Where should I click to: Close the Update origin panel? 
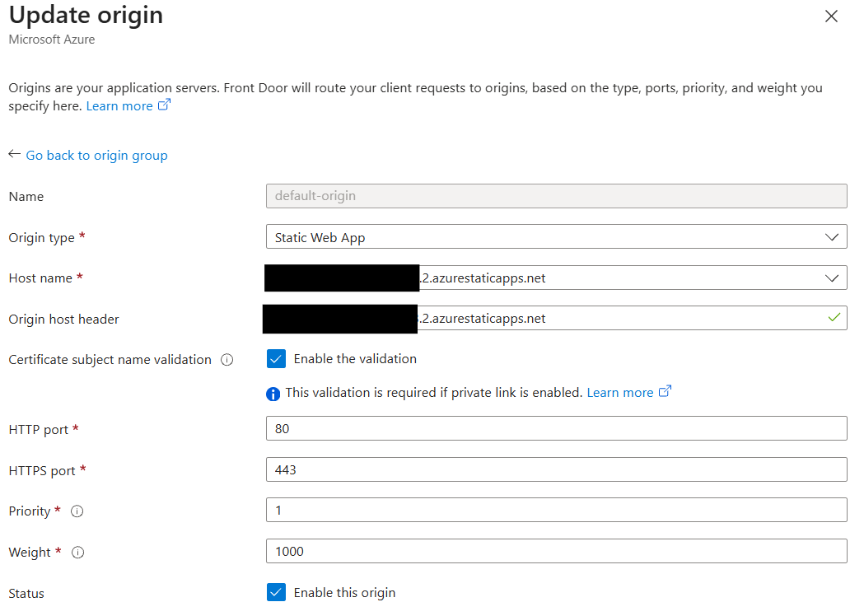tap(831, 16)
